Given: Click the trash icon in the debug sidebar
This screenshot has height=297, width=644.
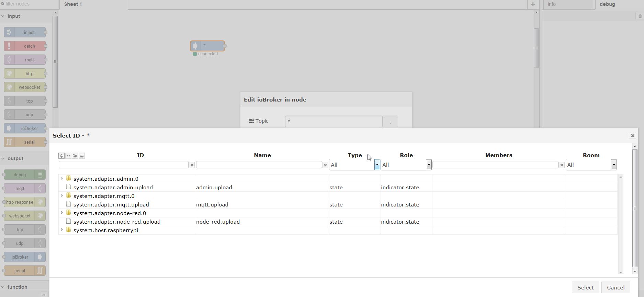Looking at the screenshot, I should (640, 16).
